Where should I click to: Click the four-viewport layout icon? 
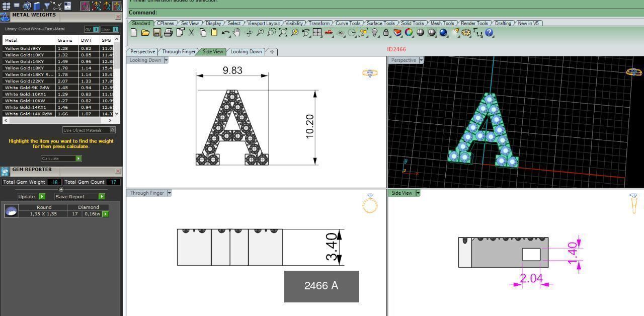pyautogui.click(x=317, y=33)
